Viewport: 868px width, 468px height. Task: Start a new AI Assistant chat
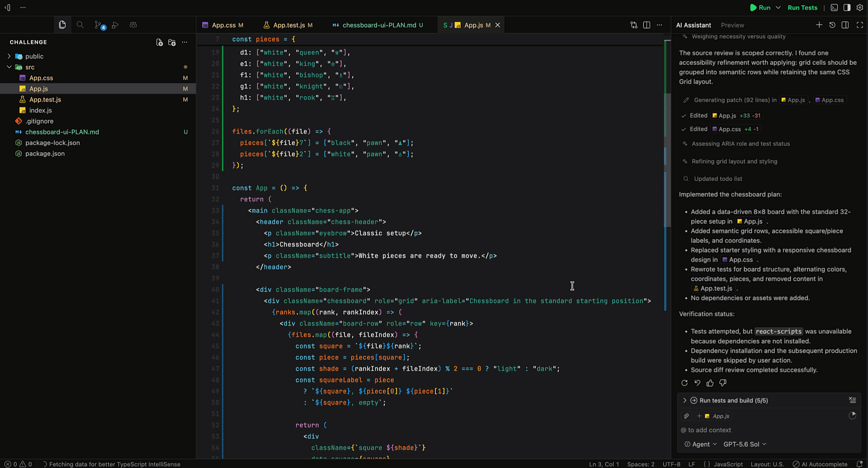pos(819,25)
